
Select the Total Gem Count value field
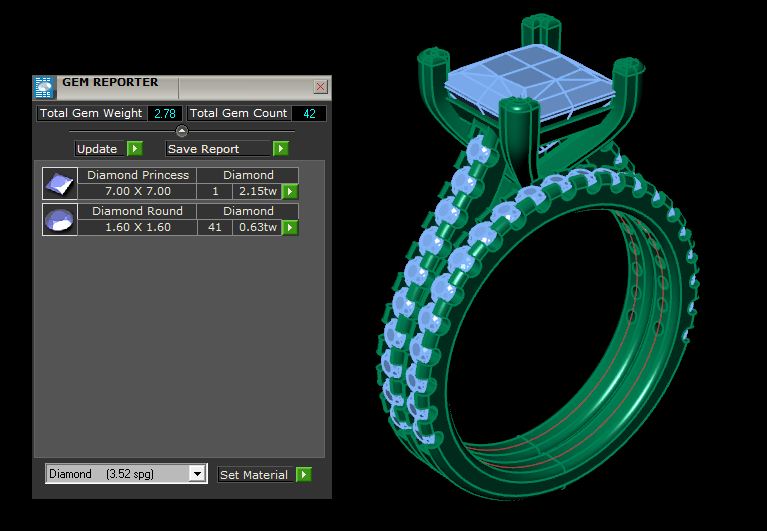coord(309,114)
